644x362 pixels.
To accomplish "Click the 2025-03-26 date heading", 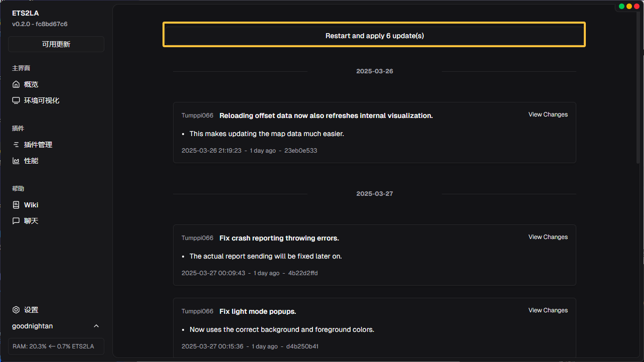I will (375, 71).
